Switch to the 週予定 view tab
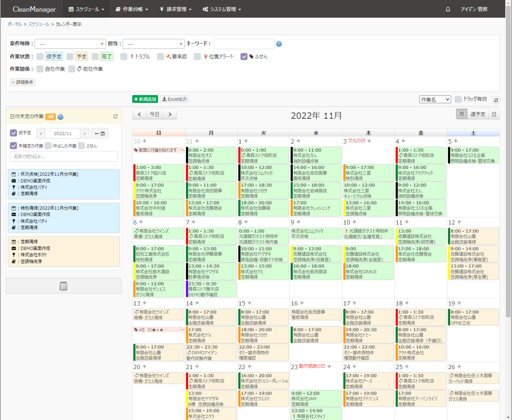Image resolution: width=512 pixels, height=420 pixels. pos(478,114)
